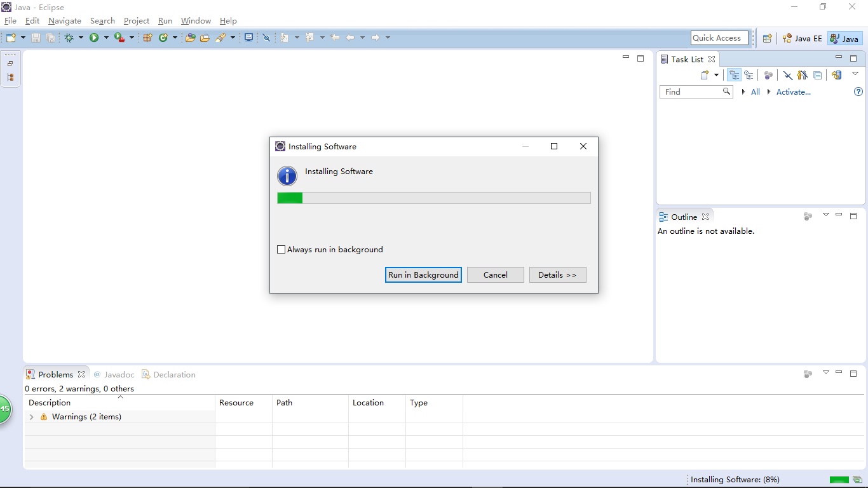
Task: Launch Debug using the bug icon
Action: click(x=69, y=37)
